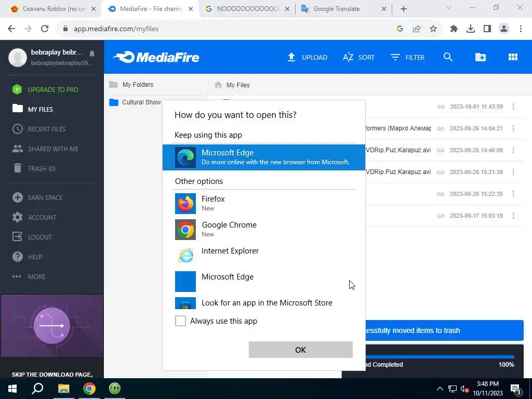Viewport: 532px width, 399px height.
Task: Open HELP
Action: pyautogui.click(x=27, y=257)
